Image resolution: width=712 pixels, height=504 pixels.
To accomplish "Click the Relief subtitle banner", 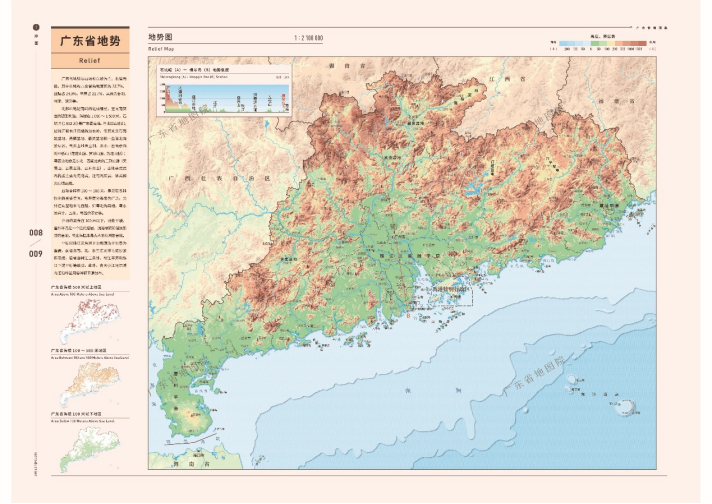I will [90, 60].
